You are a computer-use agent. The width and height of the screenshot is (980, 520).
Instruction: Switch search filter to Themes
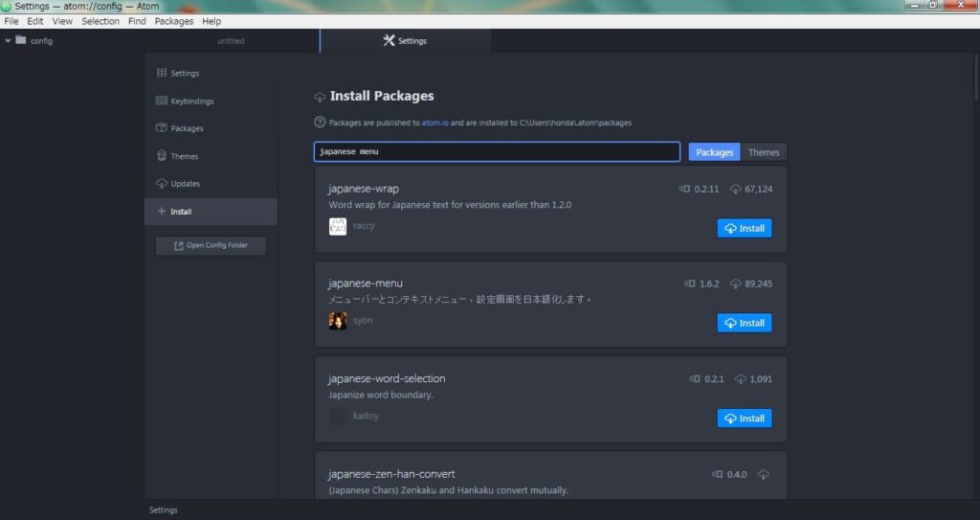pos(764,152)
